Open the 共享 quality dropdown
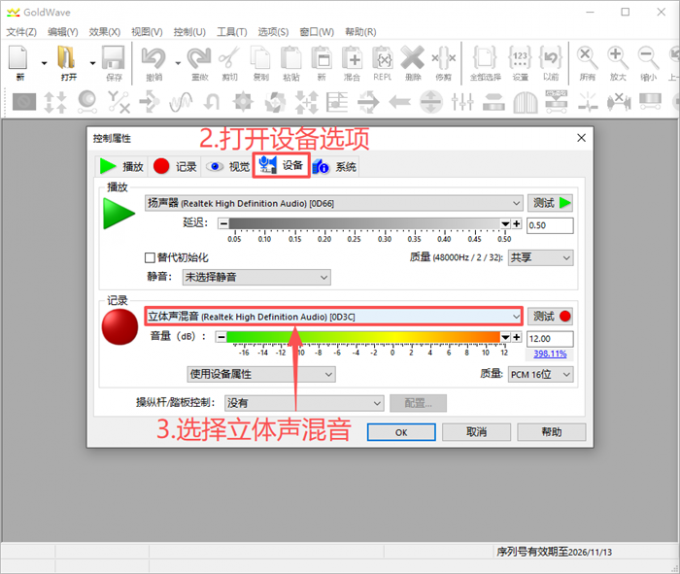 540,258
